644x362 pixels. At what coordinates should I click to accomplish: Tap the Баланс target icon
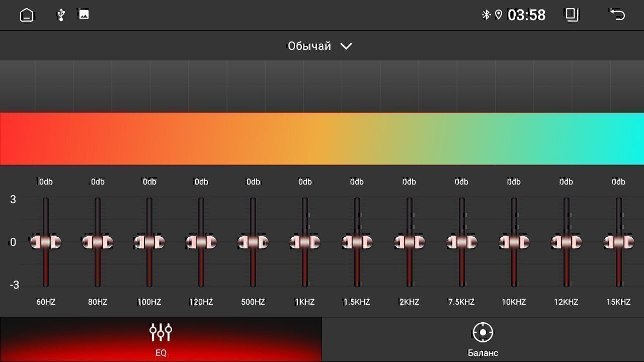click(x=483, y=332)
